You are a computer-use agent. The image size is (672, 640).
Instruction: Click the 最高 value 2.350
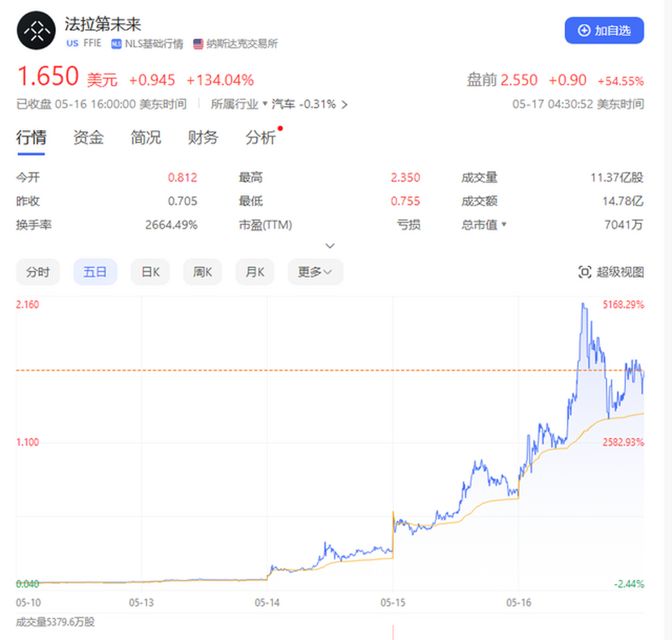pyautogui.click(x=405, y=177)
